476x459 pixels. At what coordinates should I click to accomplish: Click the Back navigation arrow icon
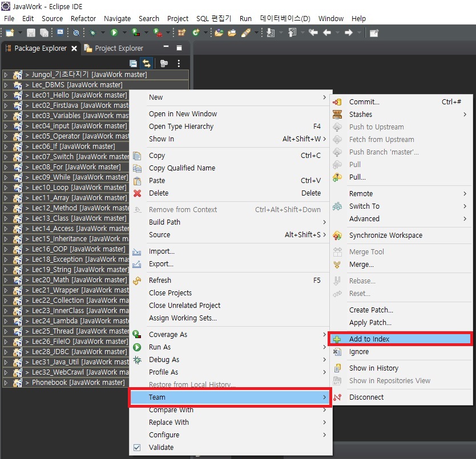click(x=327, y=33)
